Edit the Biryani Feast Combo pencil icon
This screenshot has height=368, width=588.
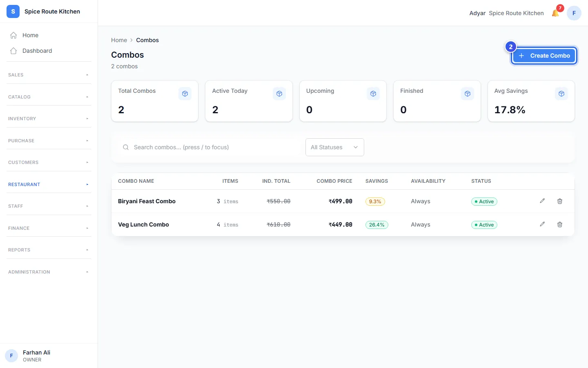(542, 201)
